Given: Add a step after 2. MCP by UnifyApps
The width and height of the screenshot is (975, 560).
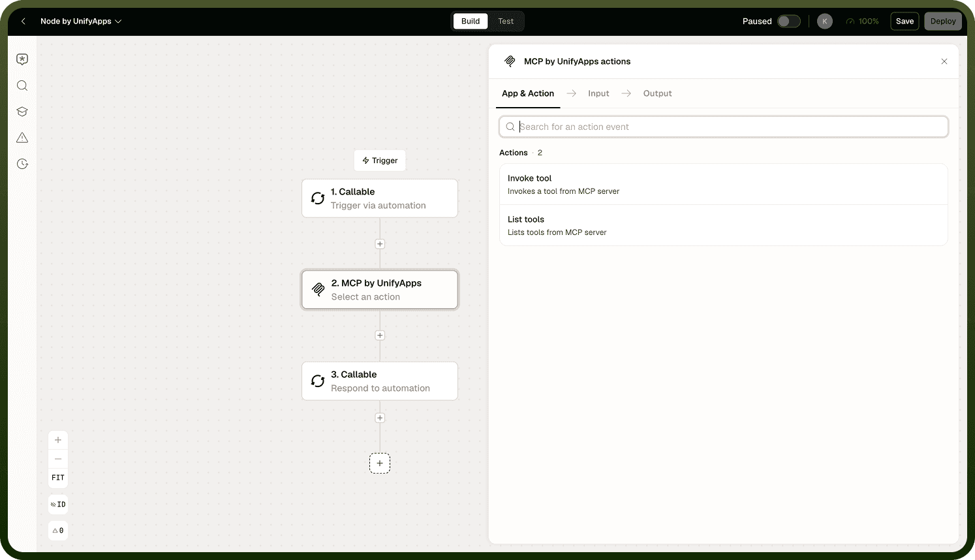Looking at the screenshot, I should coord(380,335).
